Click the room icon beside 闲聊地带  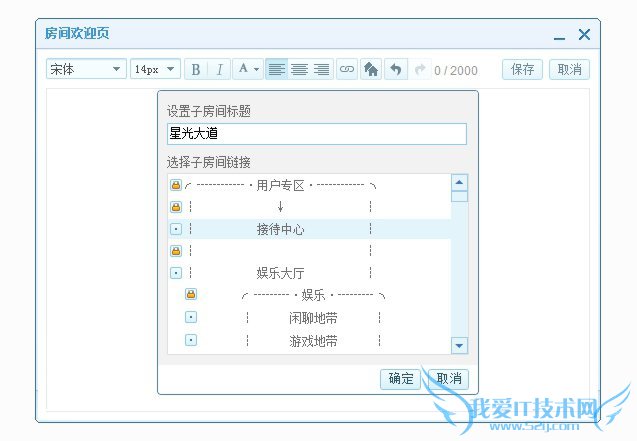(x=191, y=317)
